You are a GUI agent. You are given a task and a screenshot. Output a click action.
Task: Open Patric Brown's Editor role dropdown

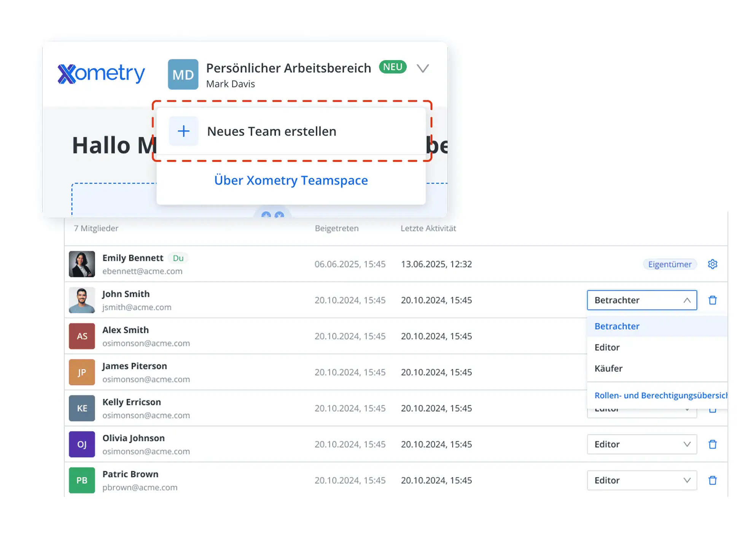click(642, 480)
